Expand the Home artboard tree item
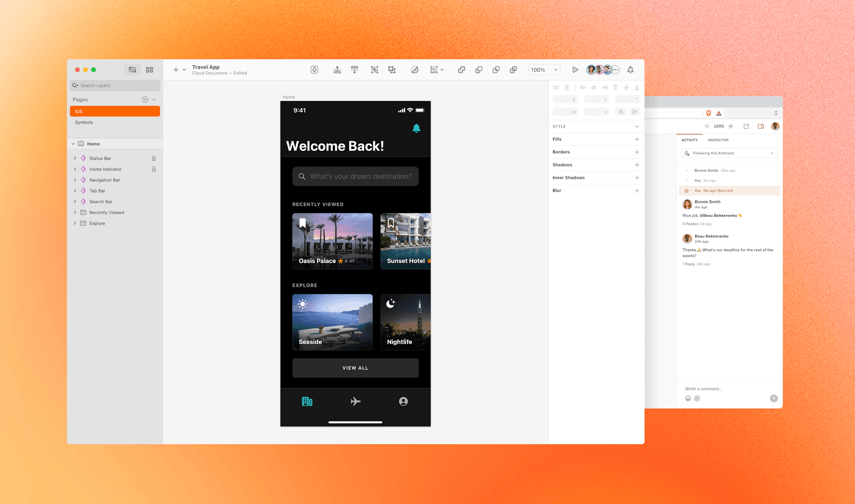855x504 pixels. tap(73, 143)
